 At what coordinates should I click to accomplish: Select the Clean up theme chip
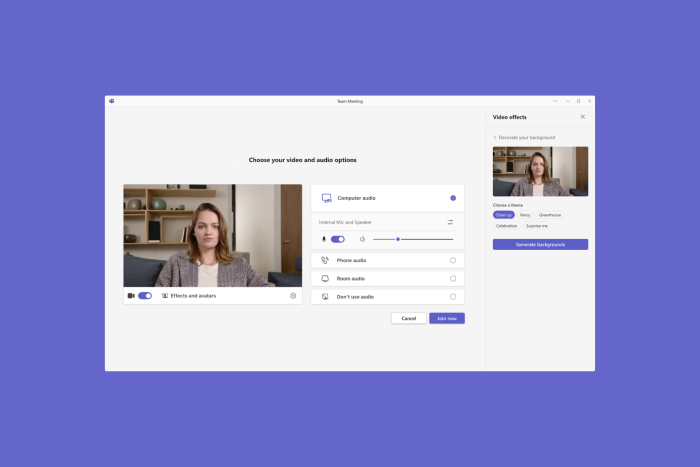coord(504,215)
